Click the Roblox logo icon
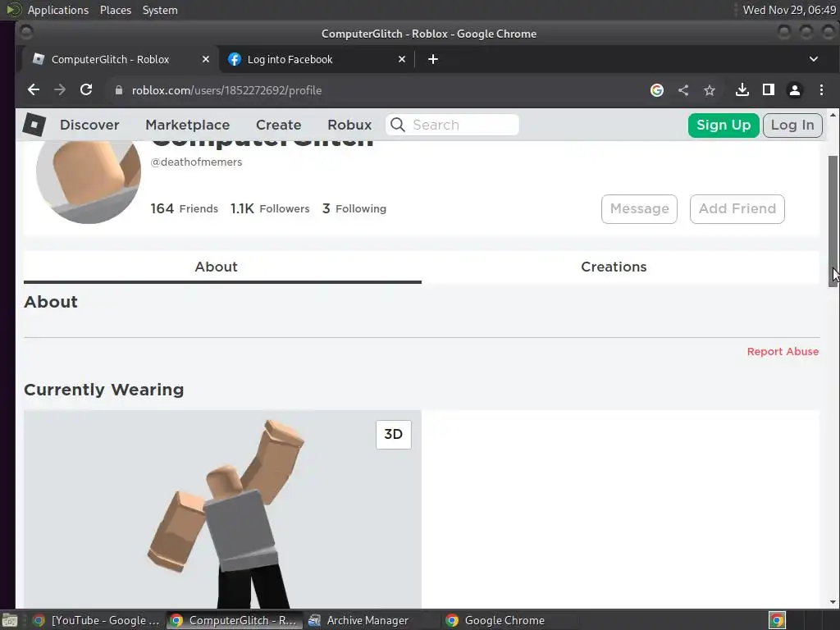Viewport: 840px width, 630px height. coord(34,125)
